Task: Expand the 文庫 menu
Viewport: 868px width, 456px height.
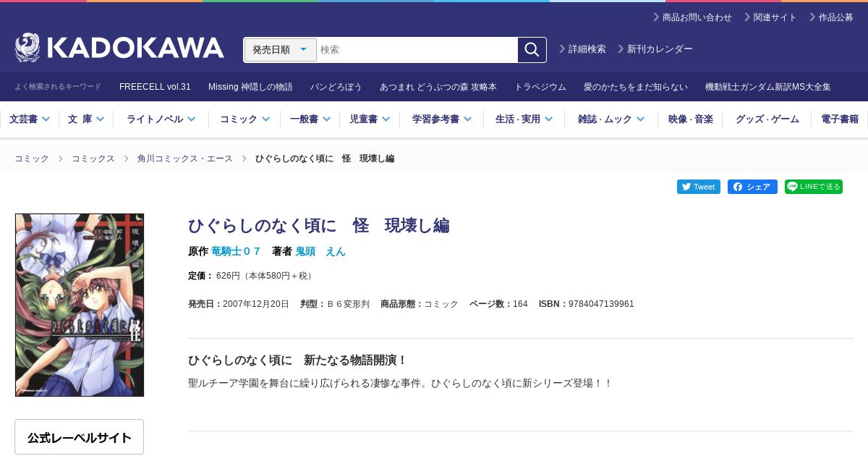Action: pyautogui.click(x=86, y=119)
